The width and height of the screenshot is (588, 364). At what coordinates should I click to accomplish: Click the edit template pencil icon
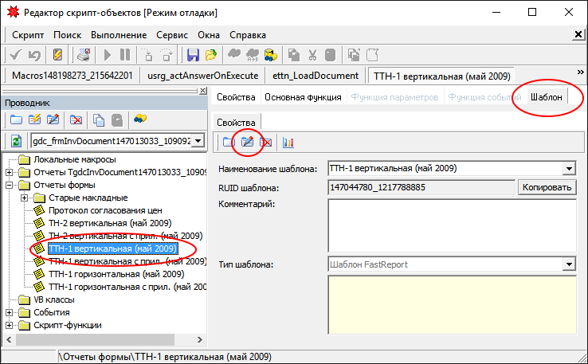coord(247,143)
